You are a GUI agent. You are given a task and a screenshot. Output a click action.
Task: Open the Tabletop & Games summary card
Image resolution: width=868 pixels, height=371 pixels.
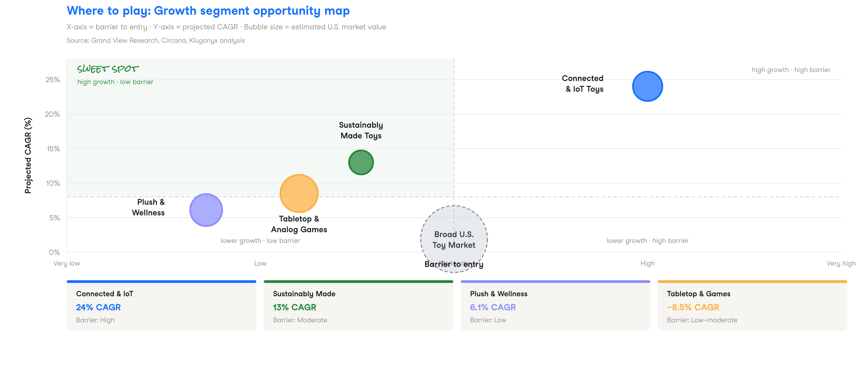[x=752, y=305]
